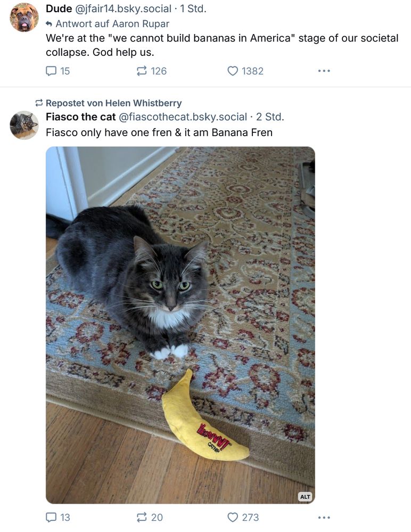The width and height of the screenshot is (411, 532).
Task: Open the more options menu on Dude's post
Action: (x=324, y=71)
